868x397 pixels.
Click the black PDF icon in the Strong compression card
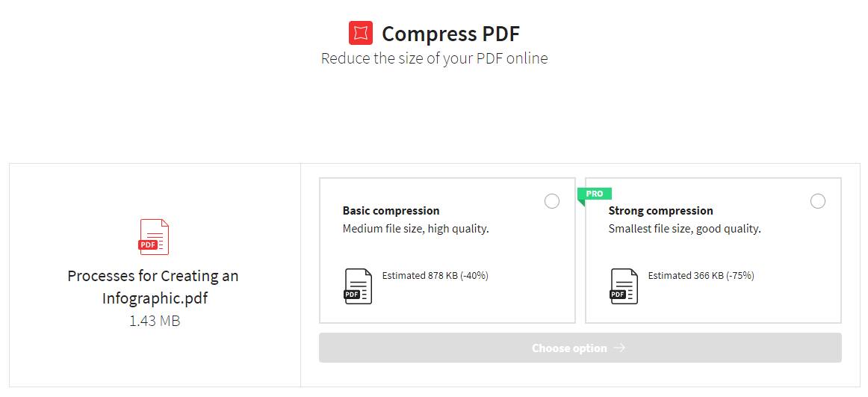coord(624,286)
